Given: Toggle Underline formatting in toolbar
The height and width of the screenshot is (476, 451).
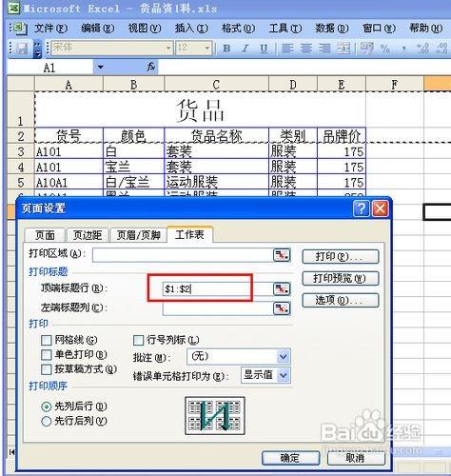Looking at the screenshot, I should pyautogui.click(x=264, y=49).
